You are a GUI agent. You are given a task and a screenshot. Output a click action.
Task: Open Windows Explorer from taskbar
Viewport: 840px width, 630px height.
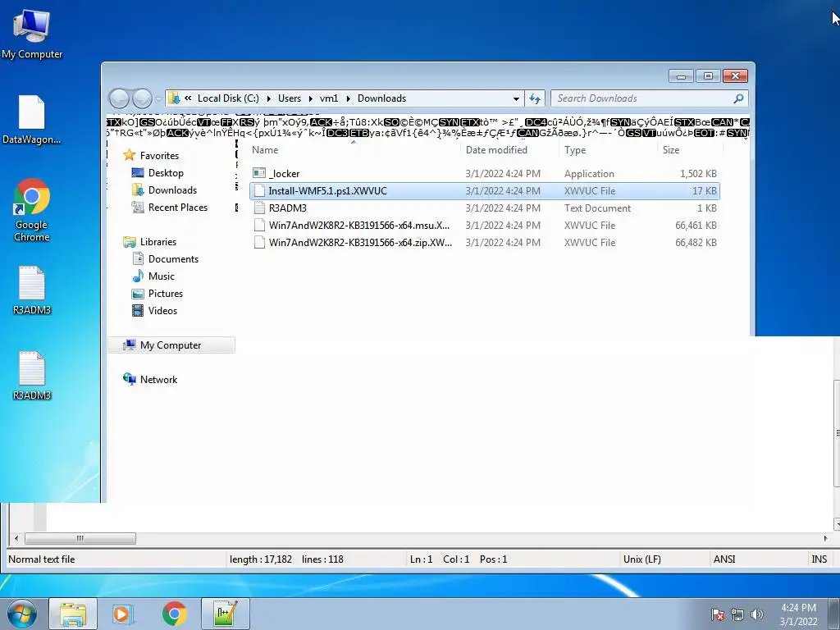coord(73,614)
